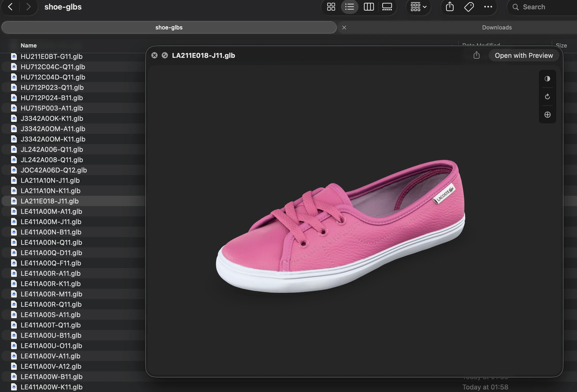Click the circle-slash icon beside the filename

(x=165, y=55)
